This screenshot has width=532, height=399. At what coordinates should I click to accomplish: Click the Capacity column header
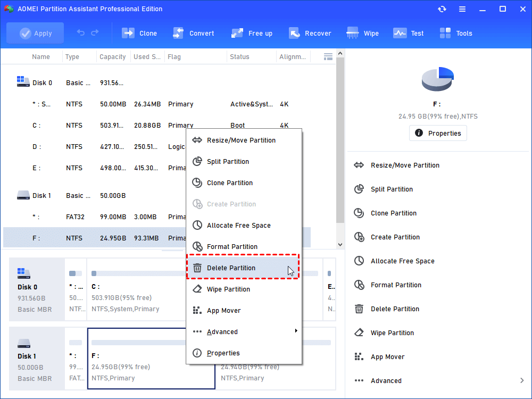[113, 57]
